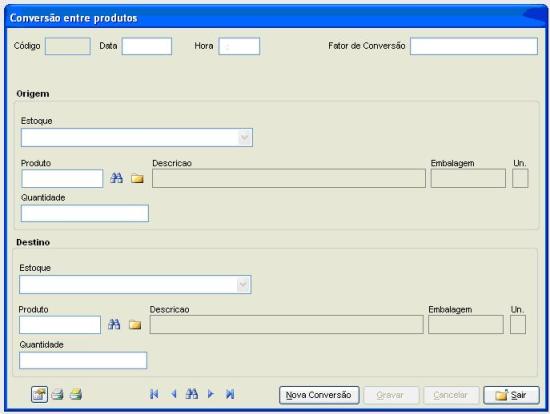Click the Destino Produto code field
The image size is (550, 414).
[60, 325]
